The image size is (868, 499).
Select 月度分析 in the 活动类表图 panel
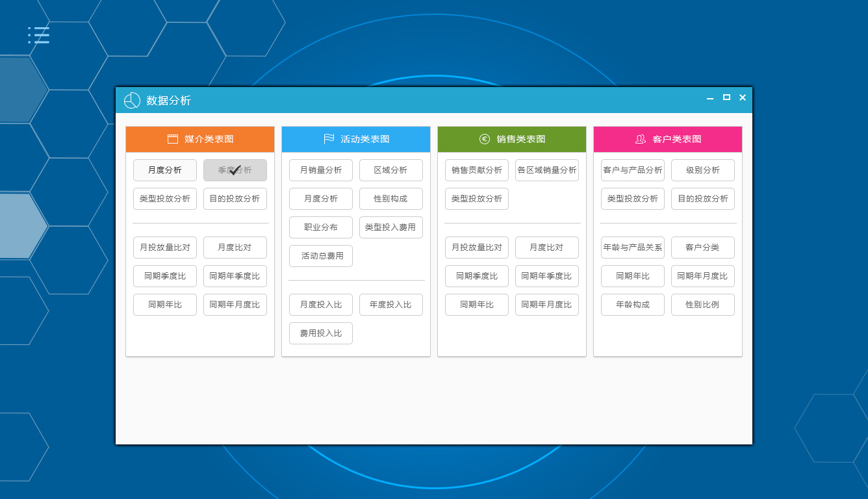pos(321,199)
